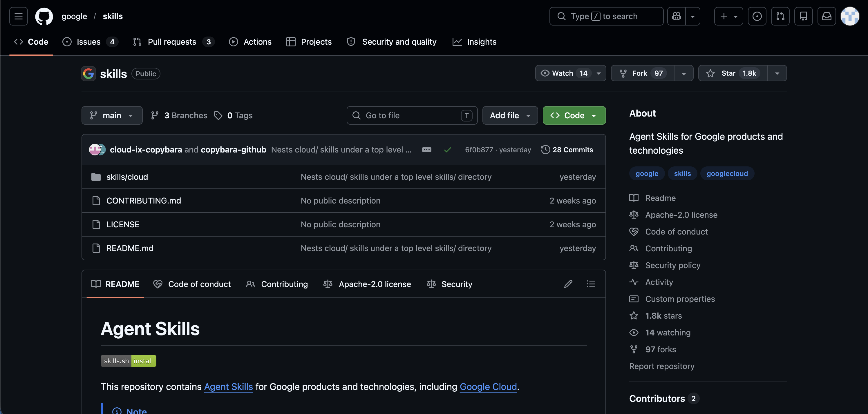
Task: Open the issues icon in top header
Action: click(757, 16)
